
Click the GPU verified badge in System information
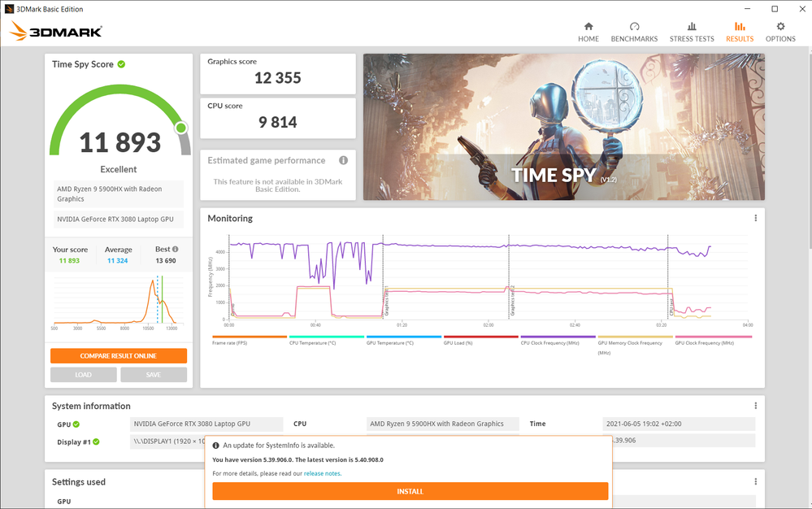click(76, 424)
